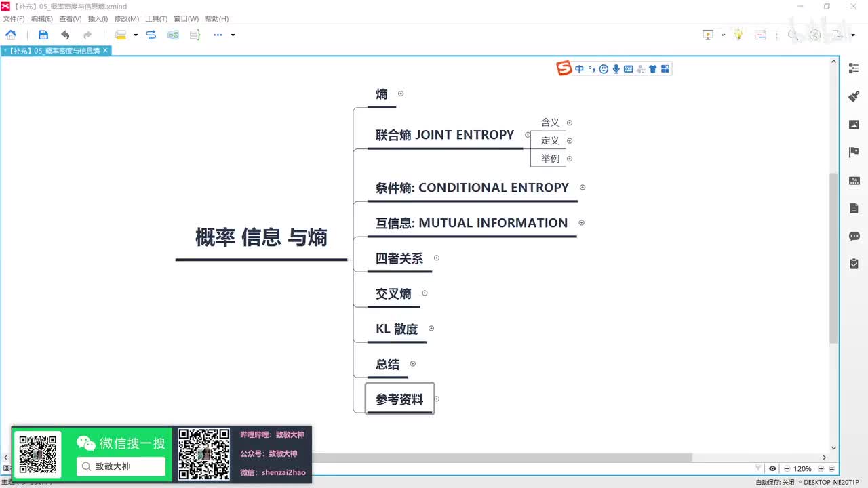The height and width of the screenshot is (488, 868).
Task: Open the 窗口(W) menu
Action: pos(186,19)
